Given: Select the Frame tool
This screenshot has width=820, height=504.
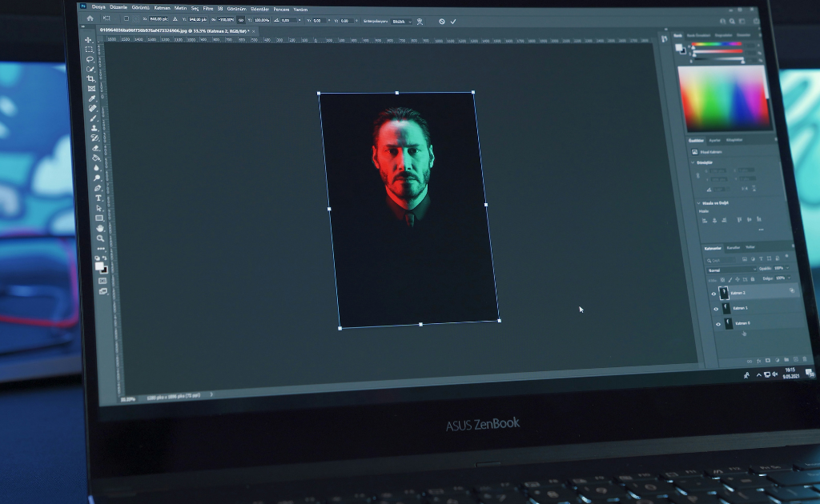Looking at the screenshot, I should click(x=91, y=89).
